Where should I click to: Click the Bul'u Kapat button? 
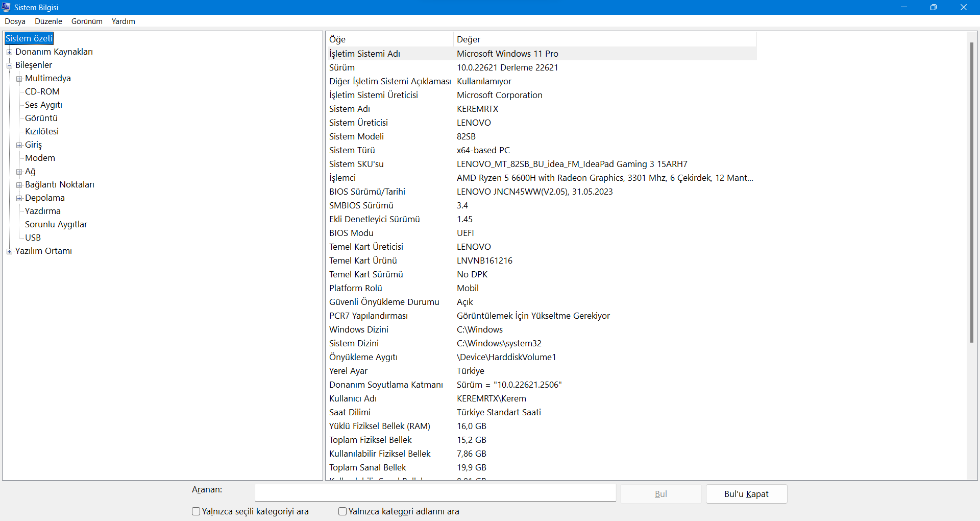click(746, 494)
